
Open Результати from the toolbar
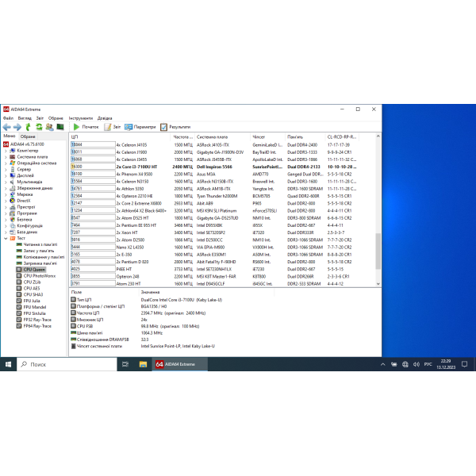[x=175, y=127]
